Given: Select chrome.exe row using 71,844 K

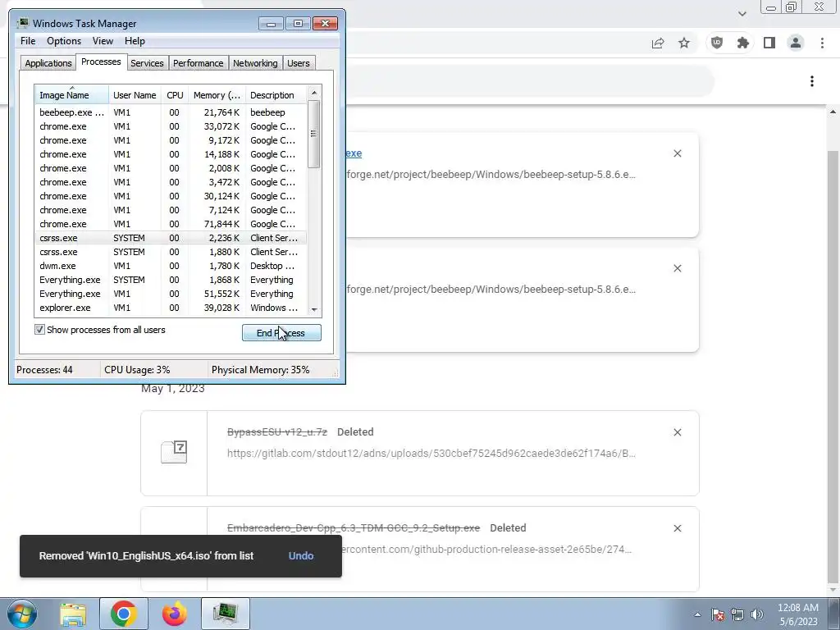Looking at the screenshot, I should coord(171,224).
